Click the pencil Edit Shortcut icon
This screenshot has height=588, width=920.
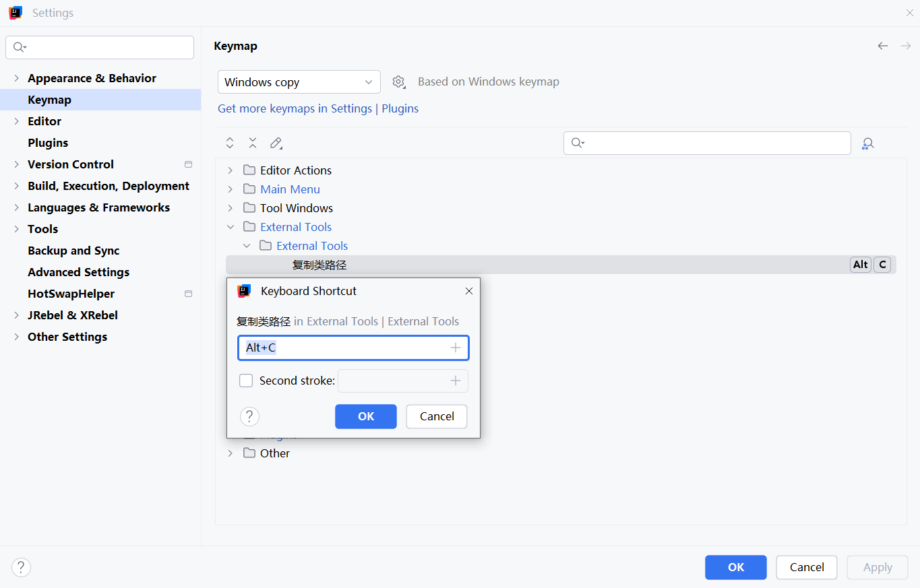pyautogui.click(x=276, y=143)
